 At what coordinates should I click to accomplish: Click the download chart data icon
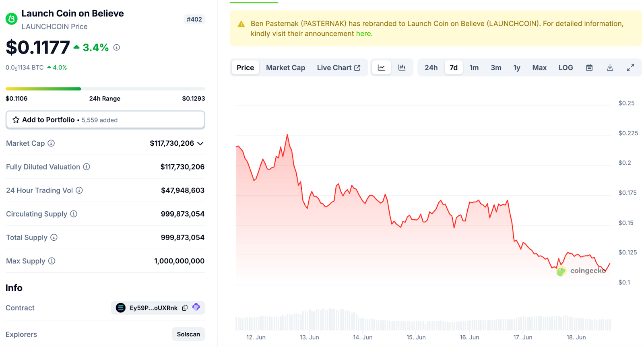coord(610,68)
